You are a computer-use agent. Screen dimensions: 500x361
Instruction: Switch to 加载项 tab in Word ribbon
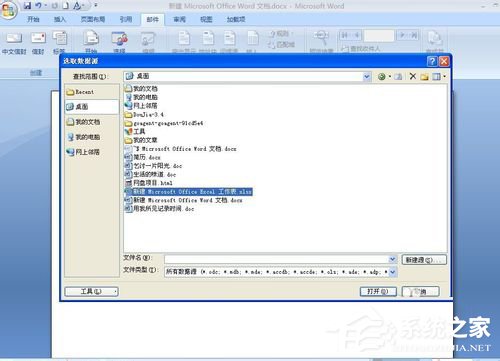pos(236,20)
